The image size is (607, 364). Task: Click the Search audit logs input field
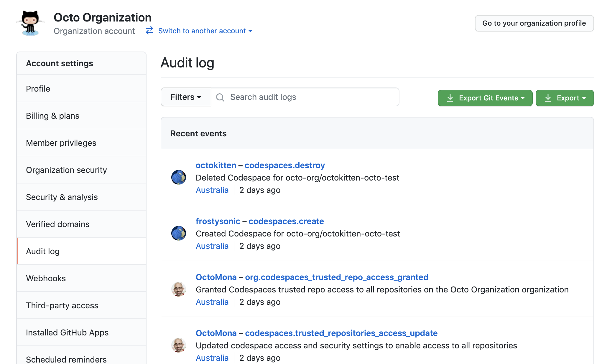point(305,97)
